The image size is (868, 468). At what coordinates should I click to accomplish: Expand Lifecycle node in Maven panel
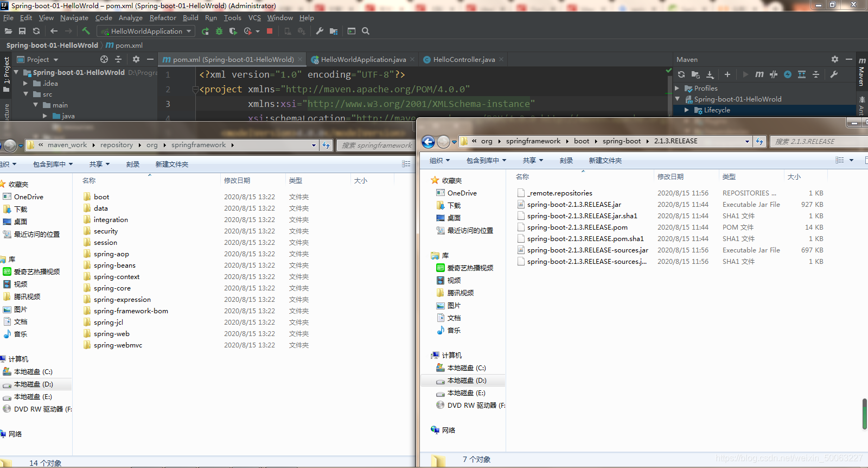[x=687, y=110]
